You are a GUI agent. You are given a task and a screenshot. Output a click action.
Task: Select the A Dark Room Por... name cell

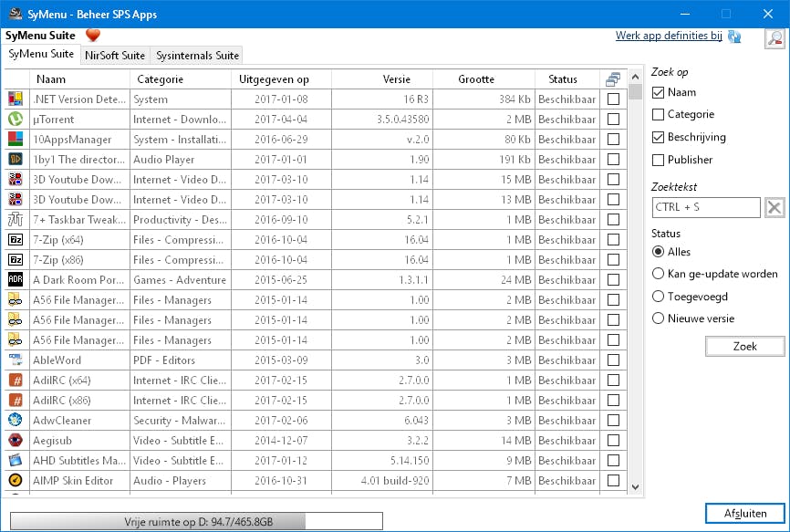(x=78, y=279)
